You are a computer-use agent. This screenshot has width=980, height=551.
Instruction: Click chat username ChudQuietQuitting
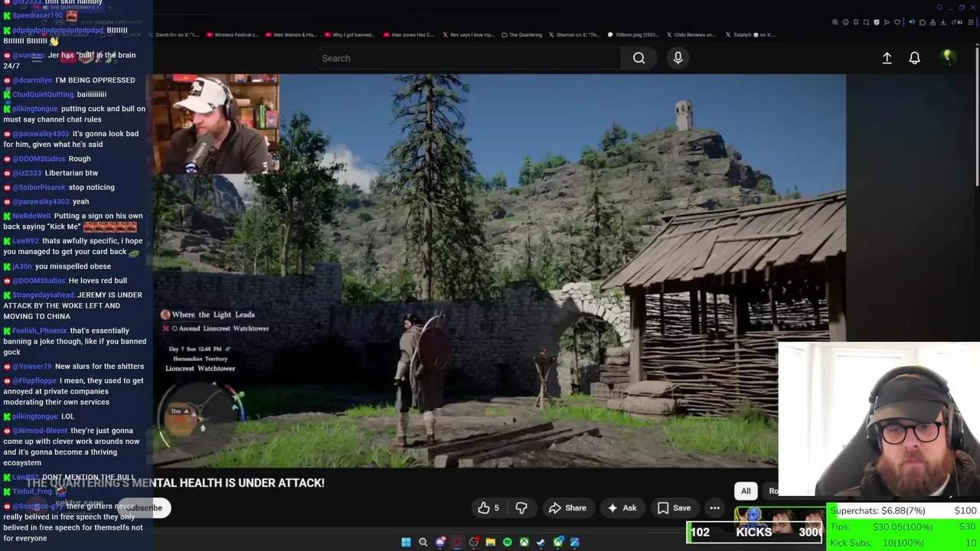tap(43, 94)
